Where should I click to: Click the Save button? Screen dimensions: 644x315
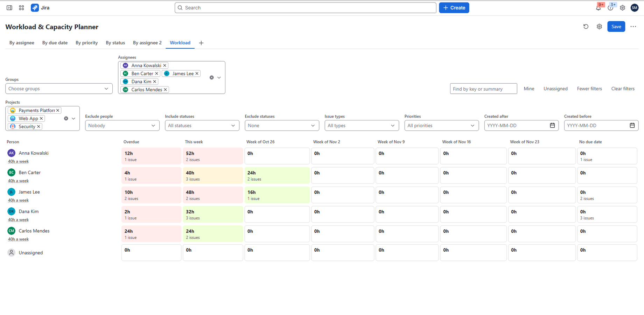616,27
